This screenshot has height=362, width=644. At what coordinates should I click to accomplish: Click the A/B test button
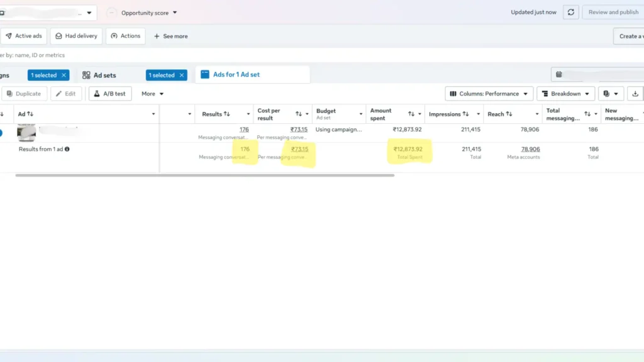point(110,94)
